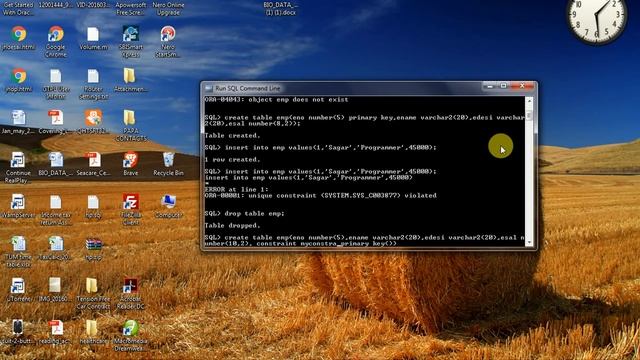Select the Acrobat Reader DC shortcut
Image resolution: width=640 pixels, height=360 pixels.
131,286
